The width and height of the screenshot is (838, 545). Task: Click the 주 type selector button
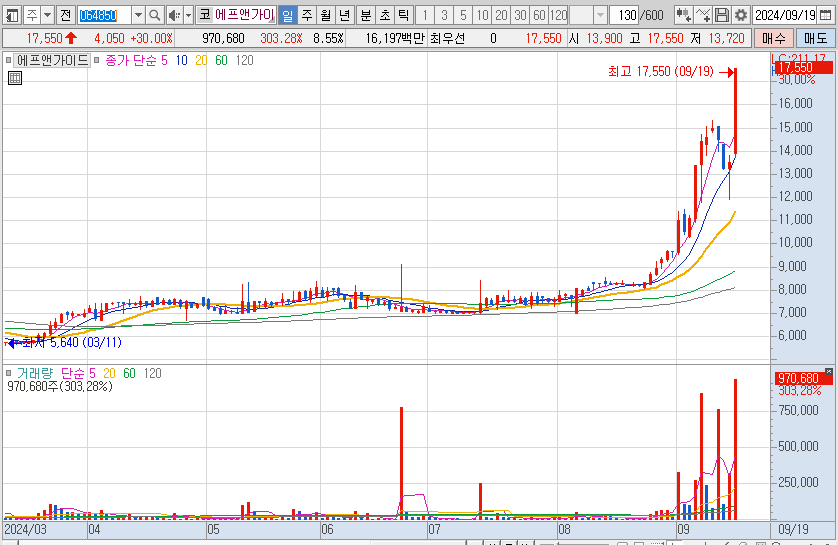[32, 15]
